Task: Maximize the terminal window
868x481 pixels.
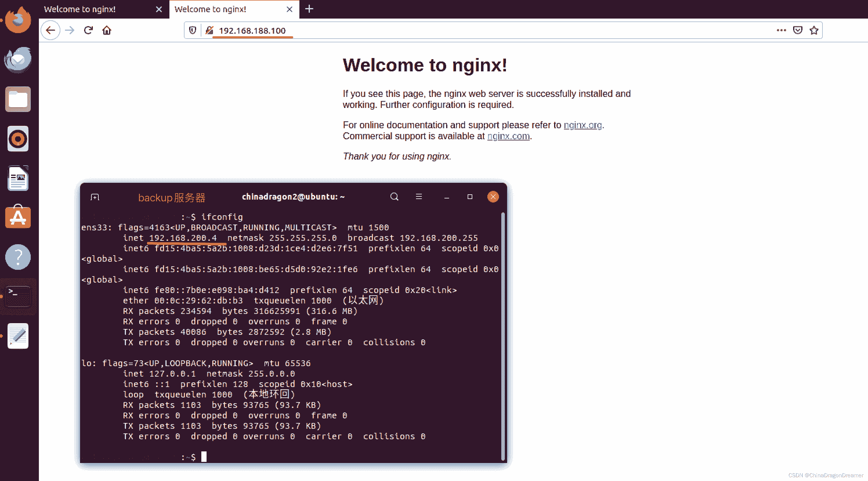Action: (x=470, y=197)
